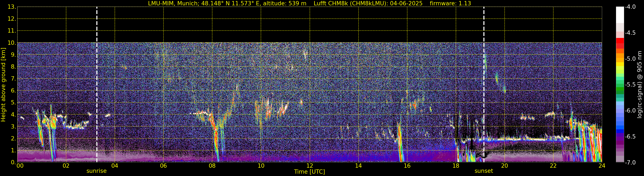The height and width of the screenshot is (176, 644).
Task: Click the 'Lufft CHM8k (CHM8kLMU): 04-06-2025' title text
Action: tap(368, 3)
